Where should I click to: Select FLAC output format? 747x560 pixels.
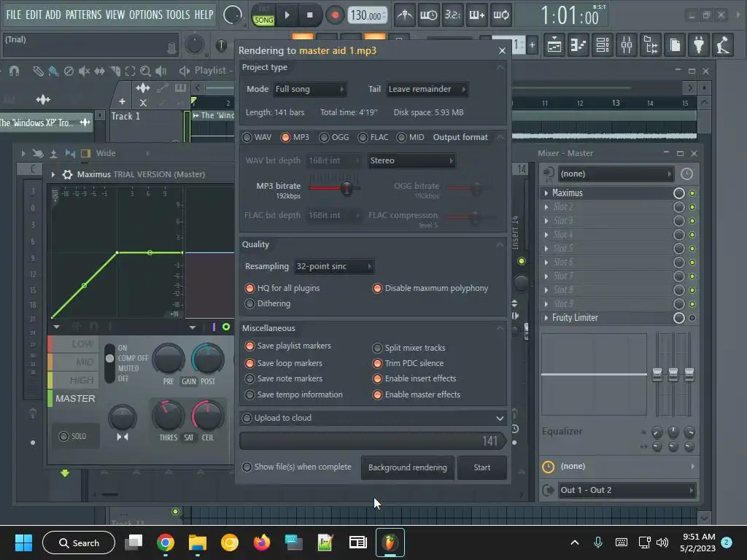[x=373, y=137]
